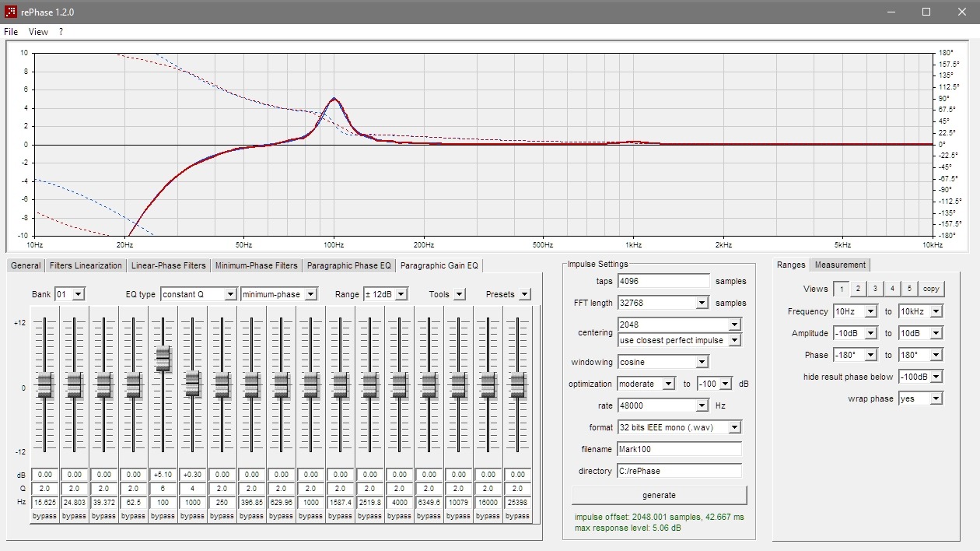Select view 3 button
980x551 pixels.
click(x=875, y=289)
